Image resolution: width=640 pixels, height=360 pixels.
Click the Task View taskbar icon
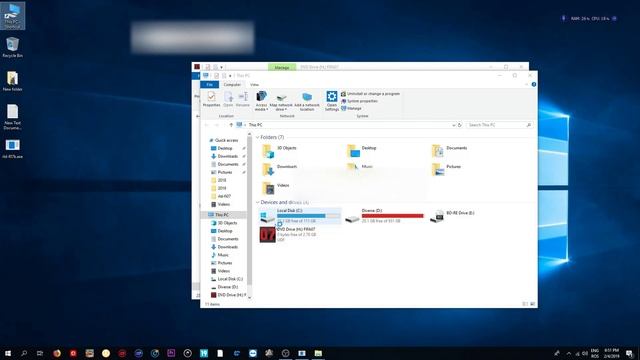[x=40, y=353]
